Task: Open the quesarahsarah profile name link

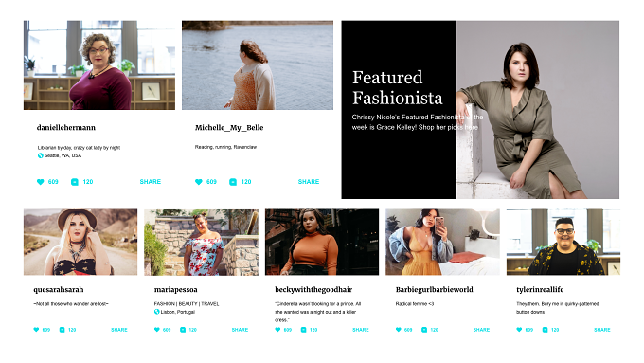Action: (x=59, y=289)
